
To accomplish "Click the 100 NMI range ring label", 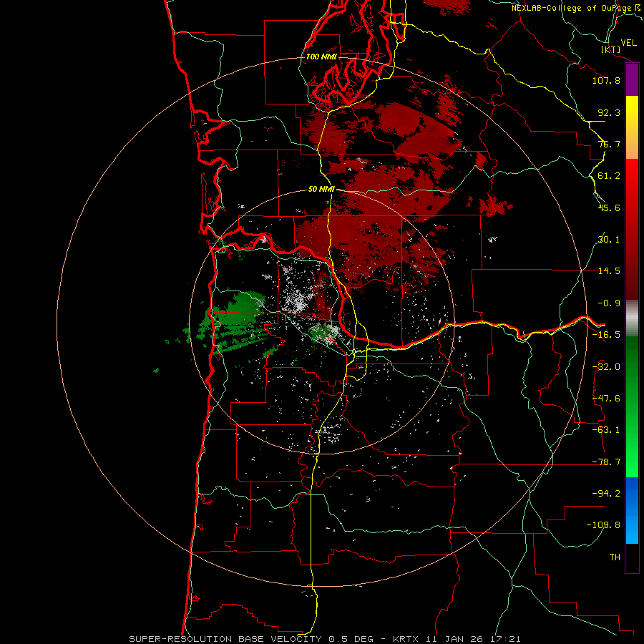I will point(321,57).
